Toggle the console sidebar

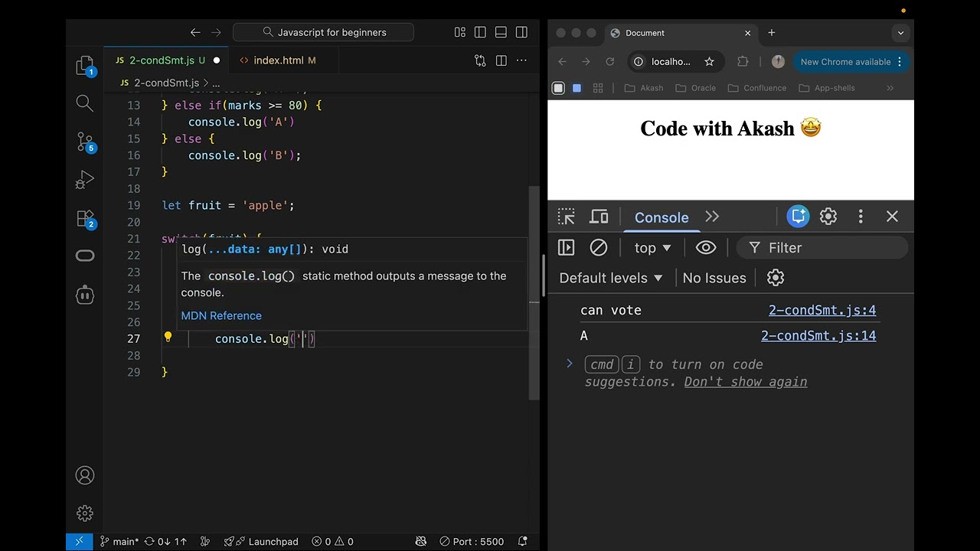click(x=566, y=247)
